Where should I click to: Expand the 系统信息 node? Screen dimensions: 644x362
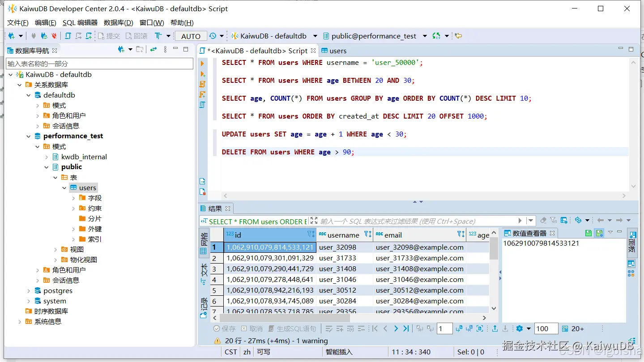coord(20,322)
